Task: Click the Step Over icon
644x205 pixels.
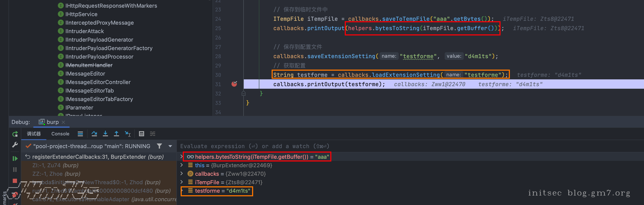Action: coord(94,134)
